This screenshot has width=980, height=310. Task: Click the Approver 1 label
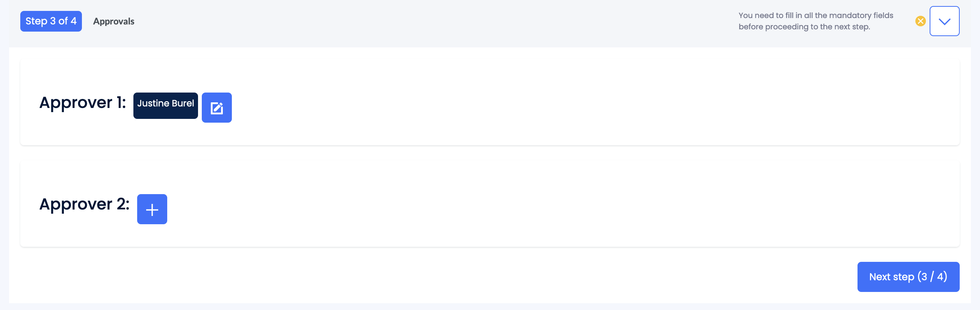click(x=83, y=102)
